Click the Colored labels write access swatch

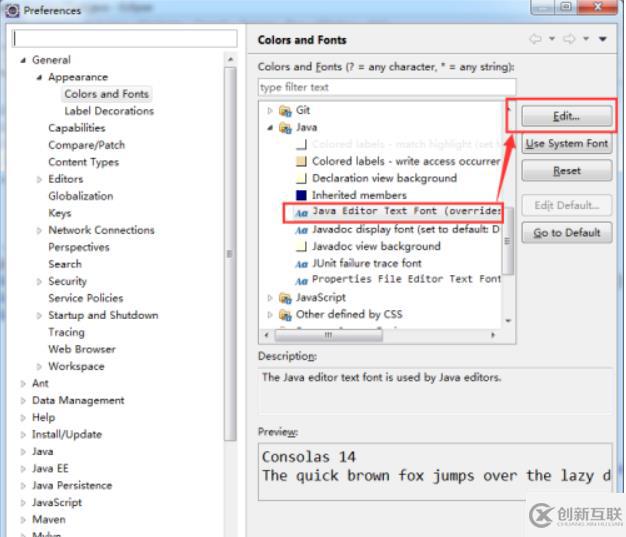tap(301, 161)
